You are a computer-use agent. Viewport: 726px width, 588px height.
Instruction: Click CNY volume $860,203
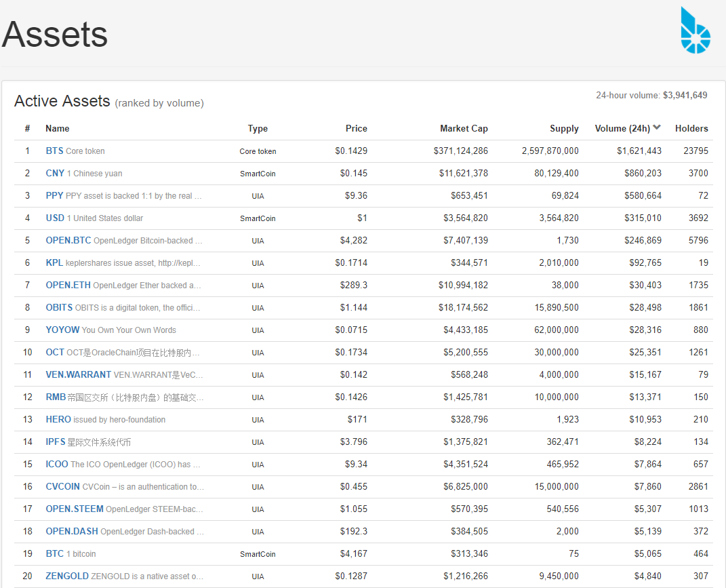pos(643,173)
